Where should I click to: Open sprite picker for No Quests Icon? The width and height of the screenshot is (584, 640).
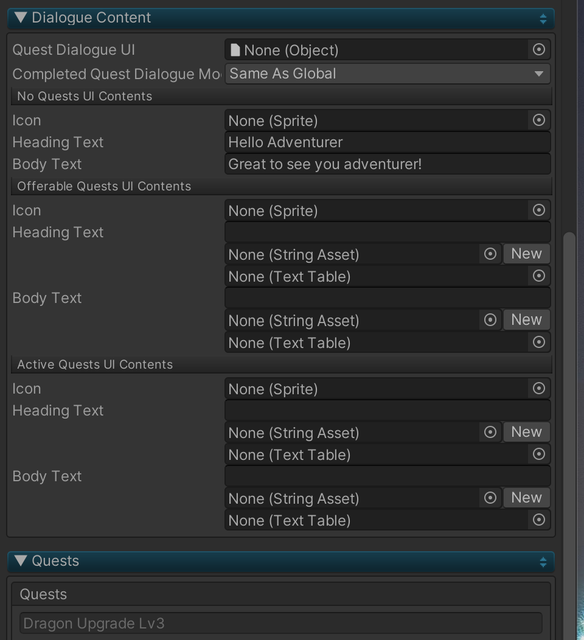click(539, 120)
